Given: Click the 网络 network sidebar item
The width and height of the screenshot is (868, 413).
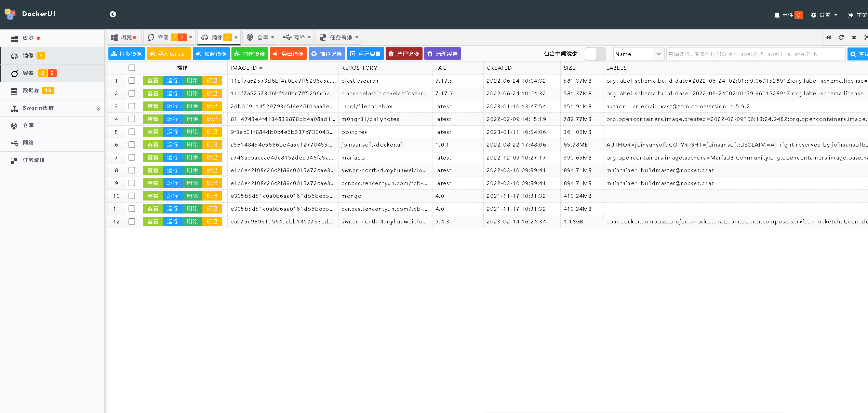Looking at the screenshot, I should [28, 143].
